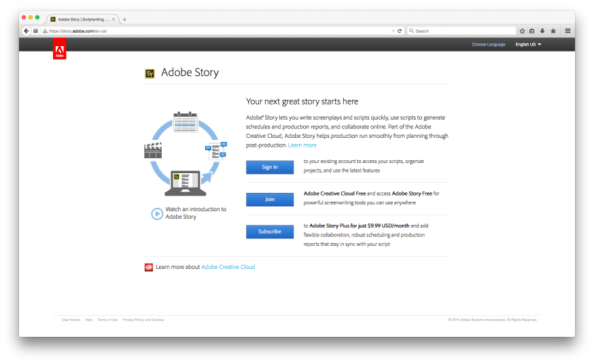Click the Creative Cloud red icon
This screenshot has height=364, width=594.
click(x=148, y=267)
